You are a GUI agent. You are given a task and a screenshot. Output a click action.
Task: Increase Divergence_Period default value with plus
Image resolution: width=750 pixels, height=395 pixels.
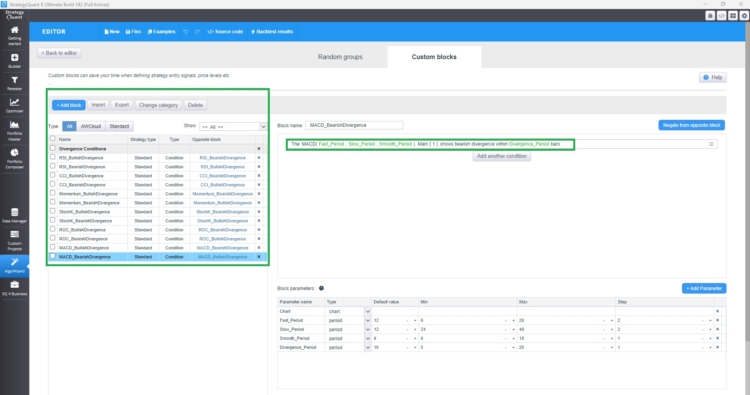pos(415,347)
